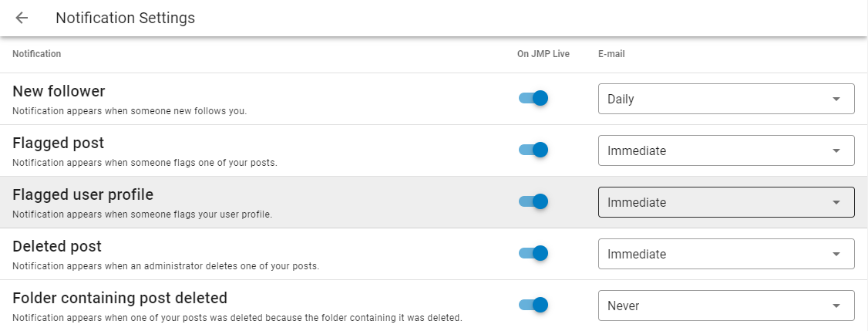Screen dimensions: 868x331
Task: Toggle New follower notification on JMP Live
Action: click(533, 98)
